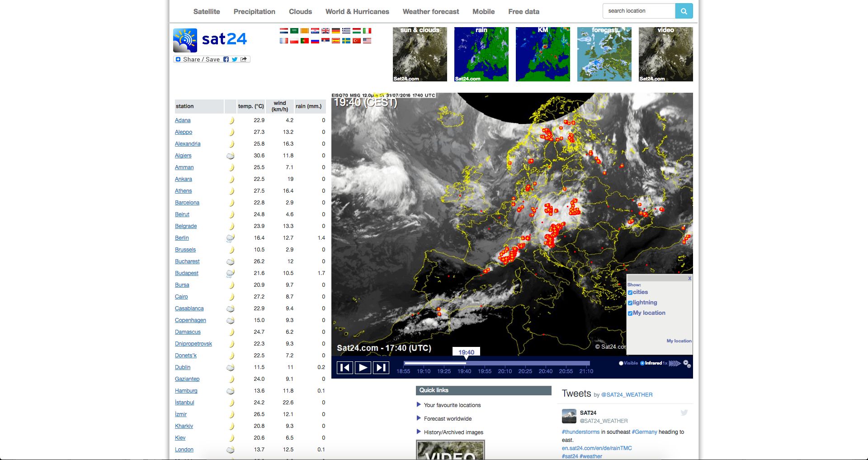Select the German flag language
The height and width of the screenshot is (460, 868).
point(336,31)
